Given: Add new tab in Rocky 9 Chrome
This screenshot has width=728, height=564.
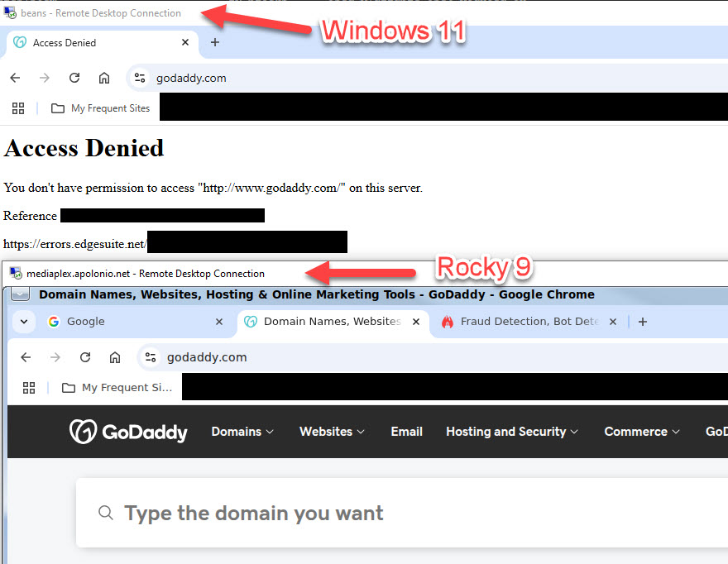Looking at the screenshot, I should [643, 322].
